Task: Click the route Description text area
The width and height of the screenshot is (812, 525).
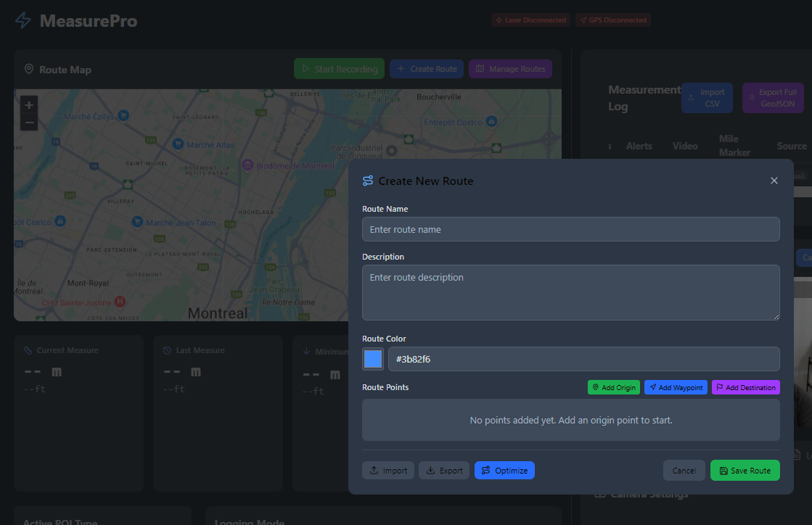Action: (571, 292)
